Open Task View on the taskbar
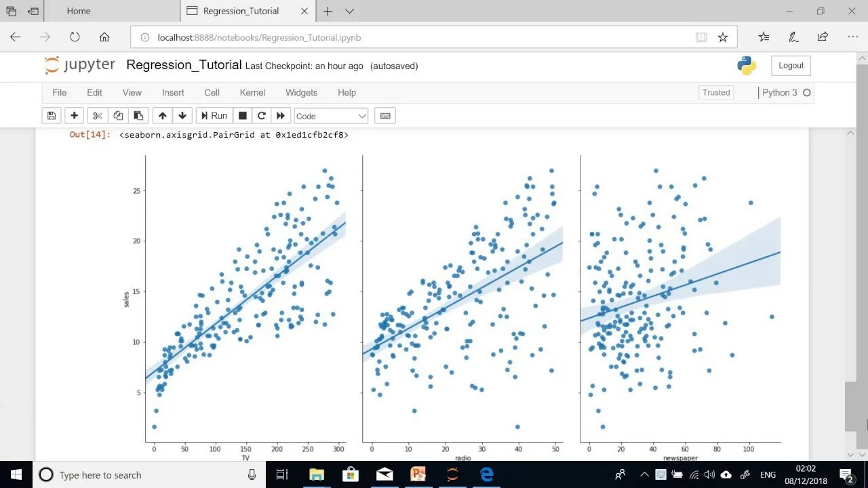Image resolution: width=868 pixels, height=488 pixels. pos(283,474)
